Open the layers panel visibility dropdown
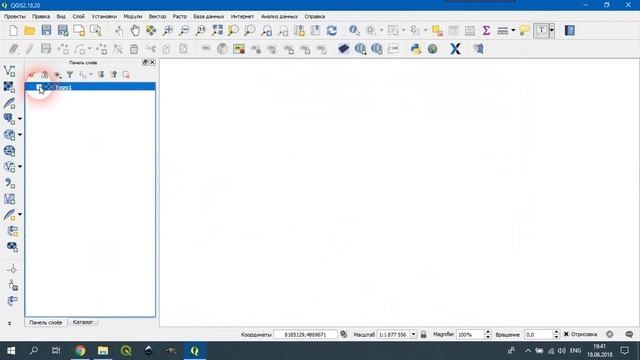640x360 pixels. coord(58,75)
